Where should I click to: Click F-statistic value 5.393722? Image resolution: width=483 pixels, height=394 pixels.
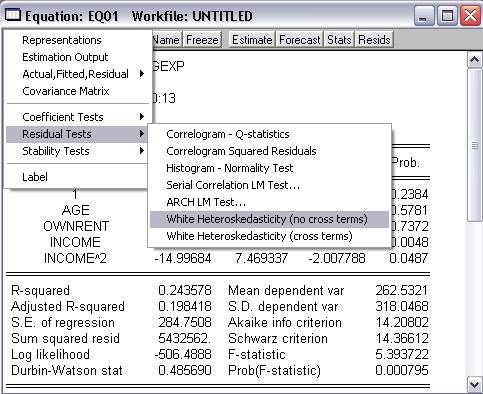402,354
